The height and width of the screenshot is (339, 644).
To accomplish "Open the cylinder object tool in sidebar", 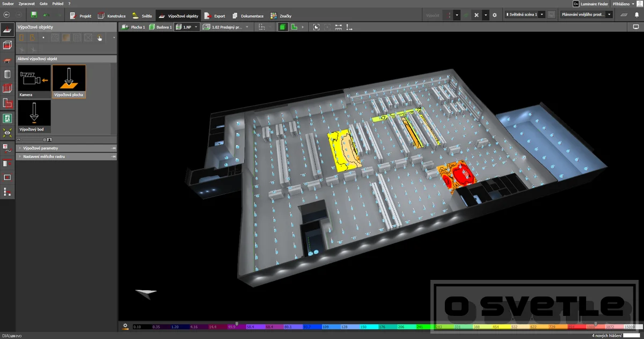I will tap(8, 74).
